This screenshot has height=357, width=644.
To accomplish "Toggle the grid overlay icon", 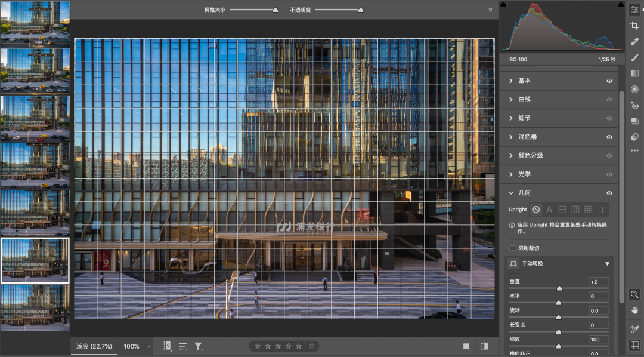I will pyautogui.click(x=634, y=345).
